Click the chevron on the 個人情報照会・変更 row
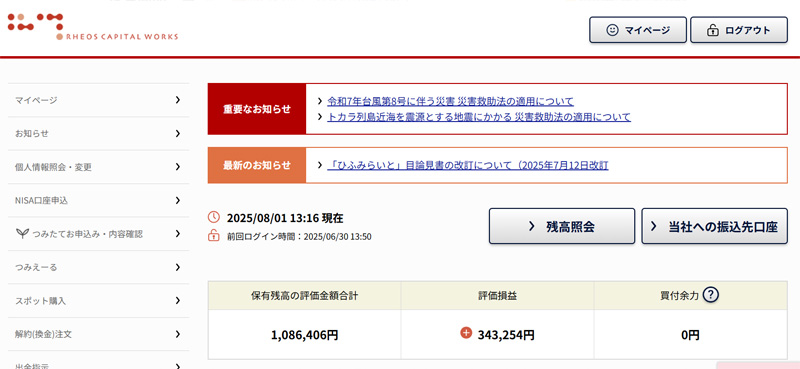The image size is (800, 369). [178, 167]
